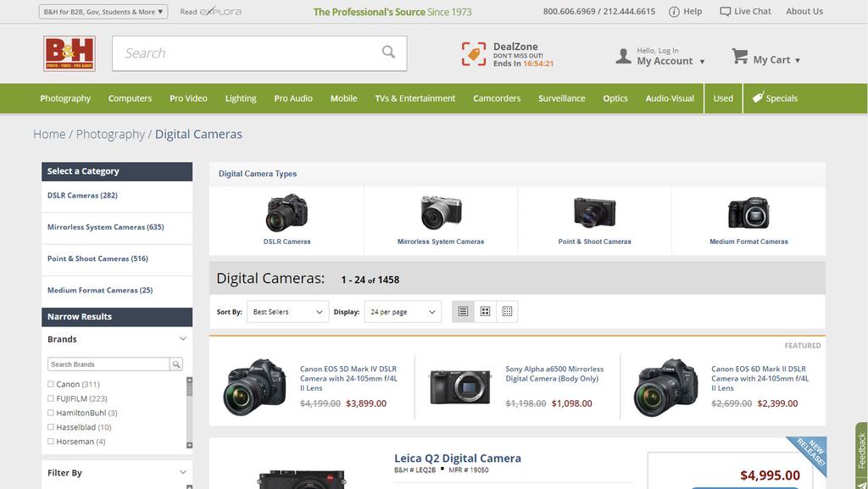The width and height of the screenshot is (868, 489).
Task: Open the DealZone tag icon
Action: 474,54
